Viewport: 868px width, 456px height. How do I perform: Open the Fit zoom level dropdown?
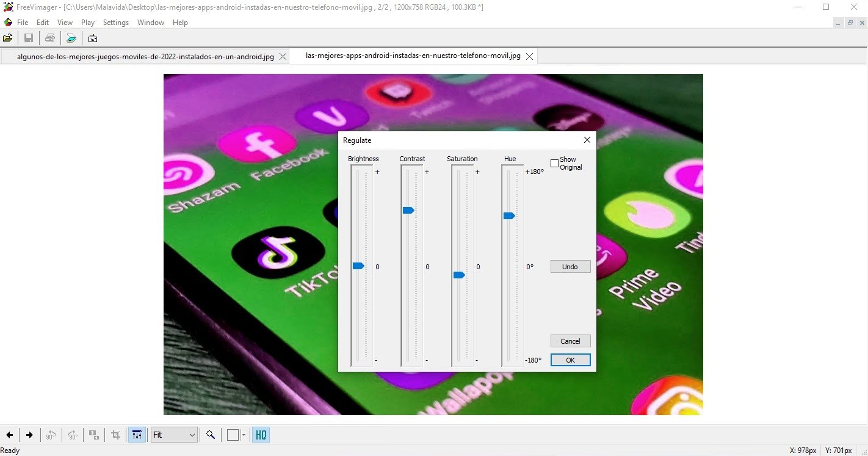pos(175,435)
